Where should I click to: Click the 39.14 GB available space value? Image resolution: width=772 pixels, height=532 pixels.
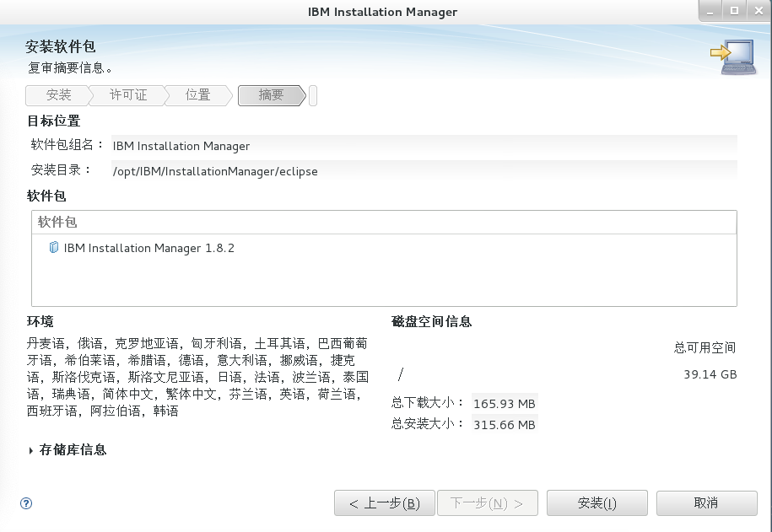coord(710,374)
